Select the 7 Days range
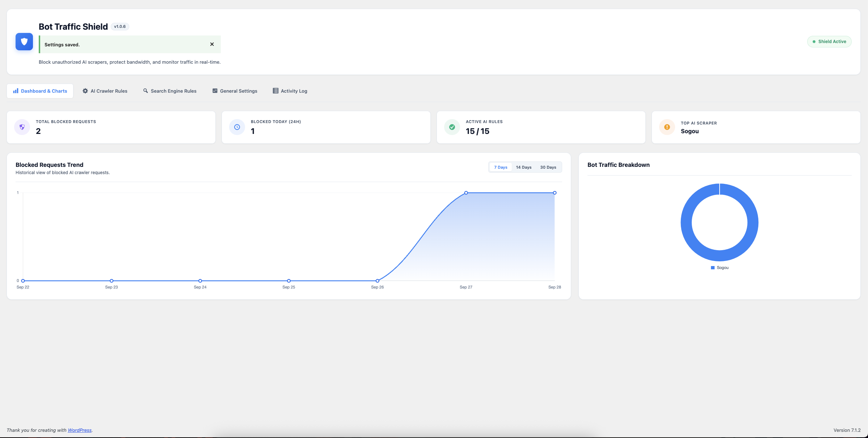This screenshot has width=868, height=438. click(501, 167)
